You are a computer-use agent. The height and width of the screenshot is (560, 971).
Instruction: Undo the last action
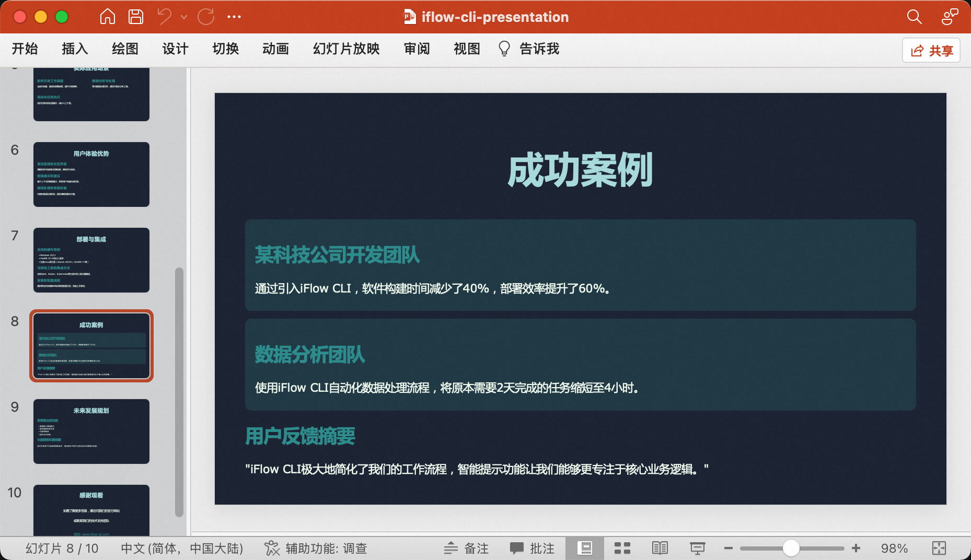(x=165, y=17)
